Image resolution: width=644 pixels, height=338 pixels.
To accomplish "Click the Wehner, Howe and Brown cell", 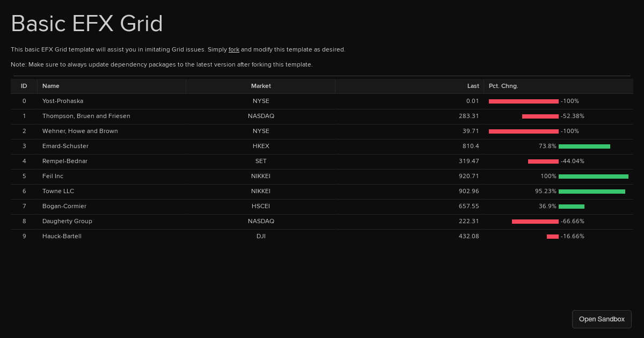I will pos(80,131).
